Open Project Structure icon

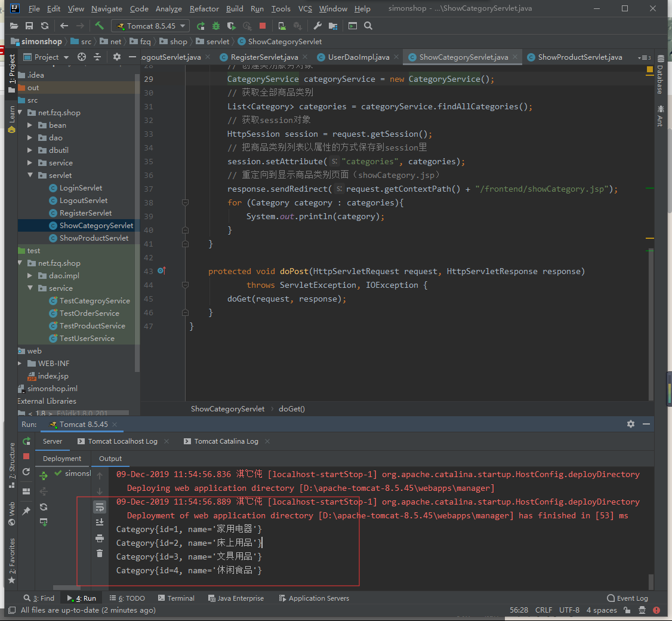point(333,26)
